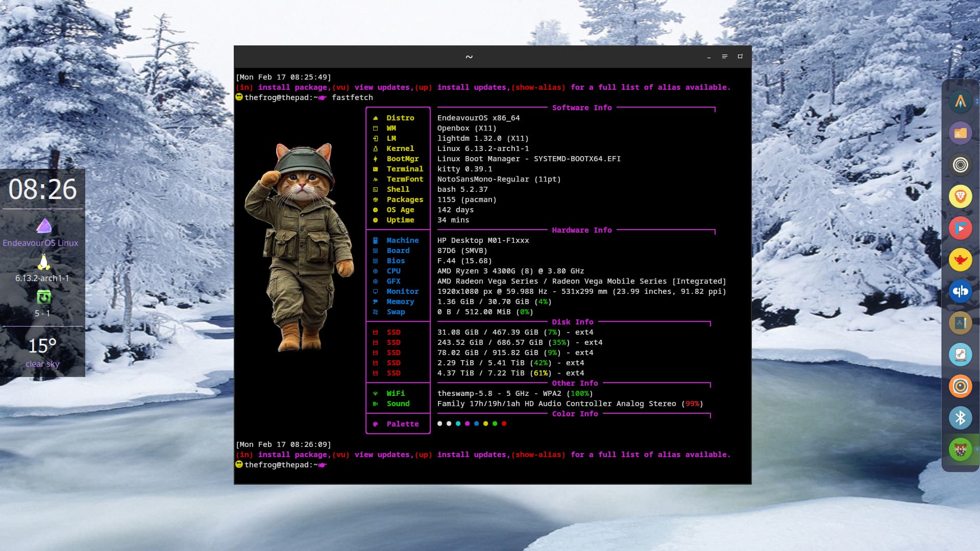980x551 pixels.
Task: Click the 'Monitor' row label
Action: (403, 291)
